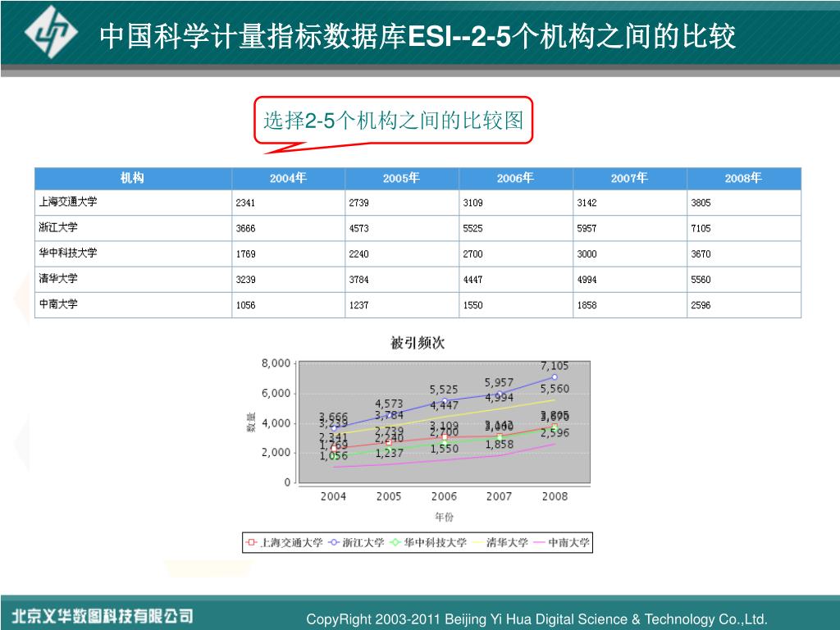Image resolution: width=840 pixels, height=630 pixels.
Task: Click table cell value 1550
Action: pyautogui.click(x=473, y=305)
